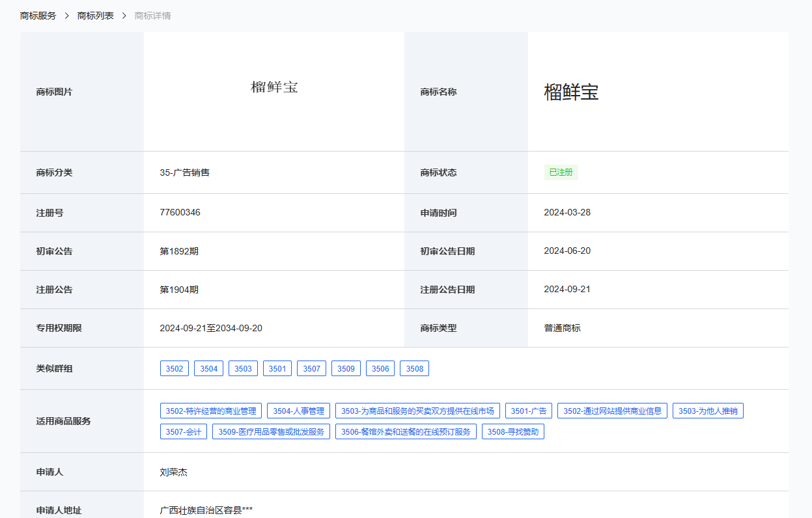This screenshot has height=518, width=812.
Task: Click the 申请人地址 label
Action: coord(59,510)
